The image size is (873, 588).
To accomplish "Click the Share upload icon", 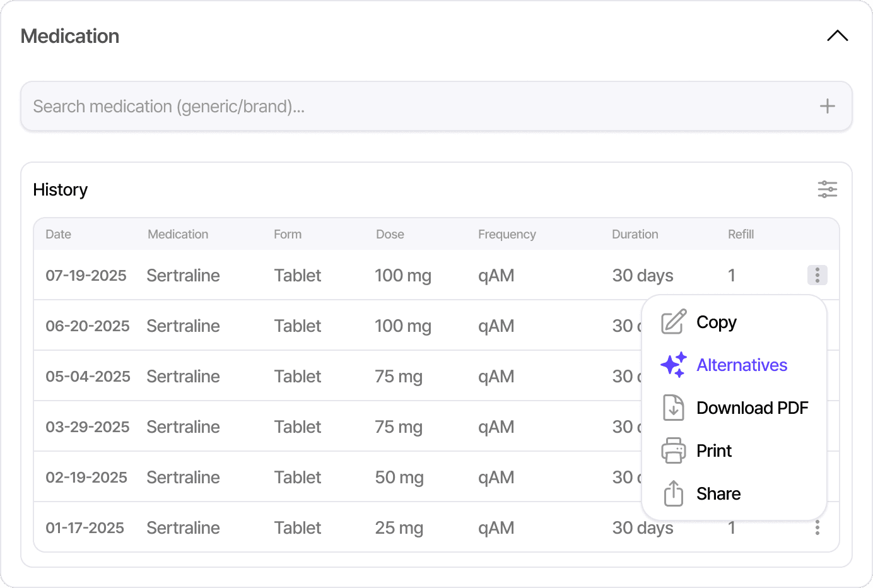I will (x=673, y=493).
